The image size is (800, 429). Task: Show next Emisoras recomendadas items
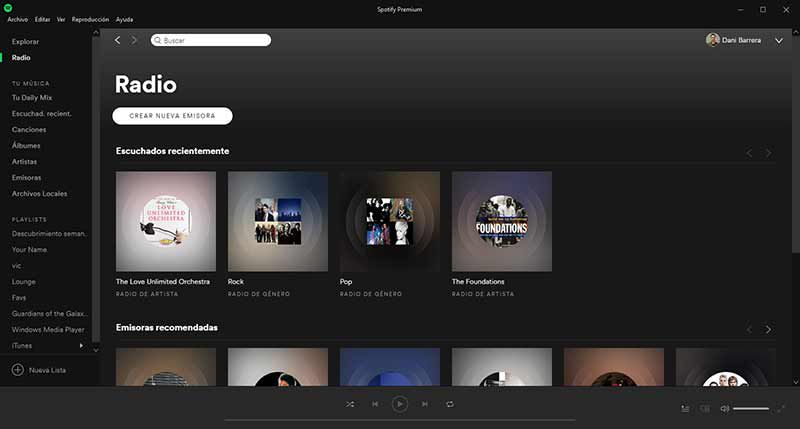pos(768,329)
